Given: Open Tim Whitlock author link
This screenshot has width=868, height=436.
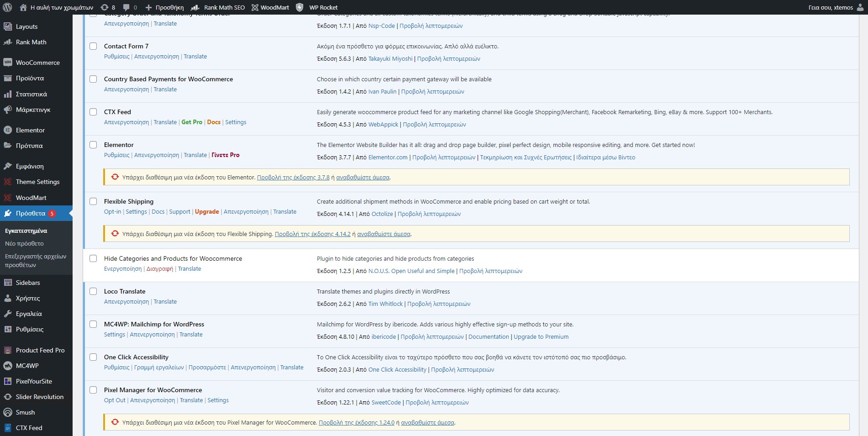Looking at the screenshot, I should point(385,304).
